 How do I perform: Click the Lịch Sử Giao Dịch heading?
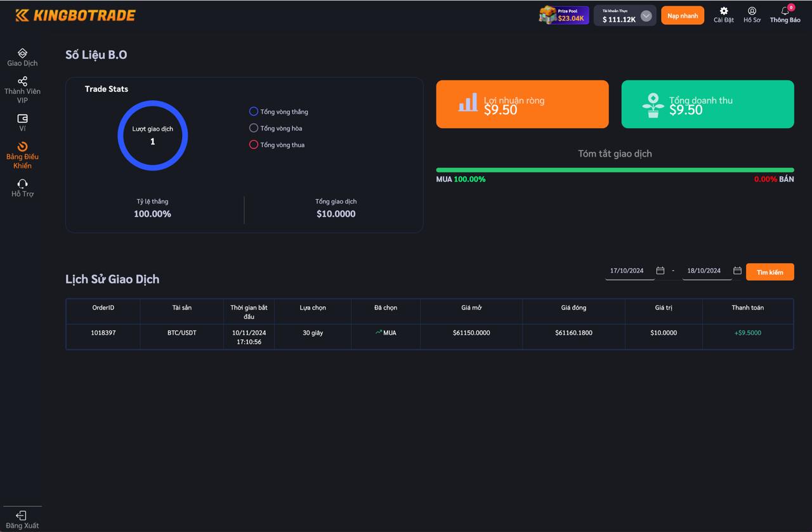(x=112, y=279)
